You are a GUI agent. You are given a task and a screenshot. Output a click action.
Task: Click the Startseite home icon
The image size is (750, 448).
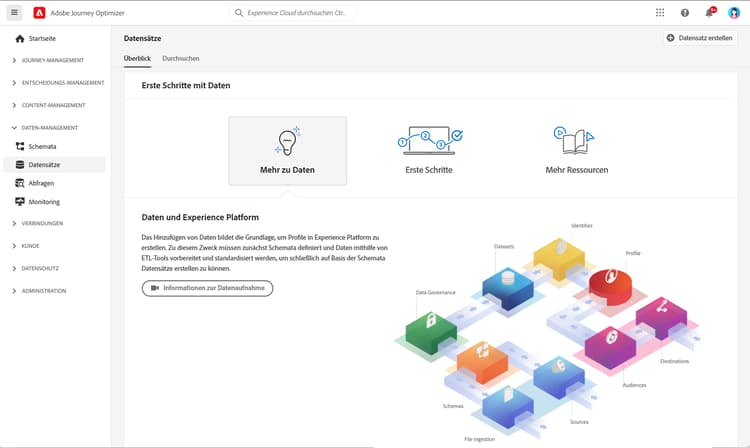[20, 39]
